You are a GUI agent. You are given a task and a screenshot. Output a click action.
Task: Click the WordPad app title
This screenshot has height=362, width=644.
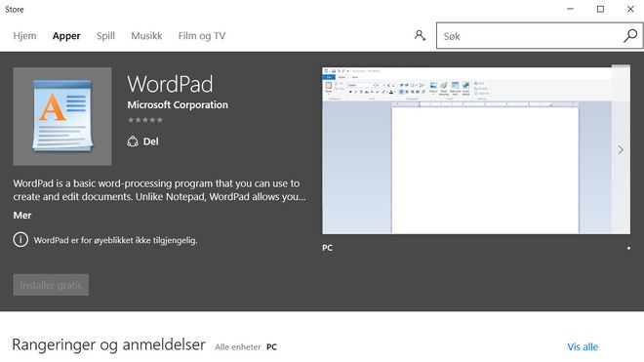click(170, 84)
